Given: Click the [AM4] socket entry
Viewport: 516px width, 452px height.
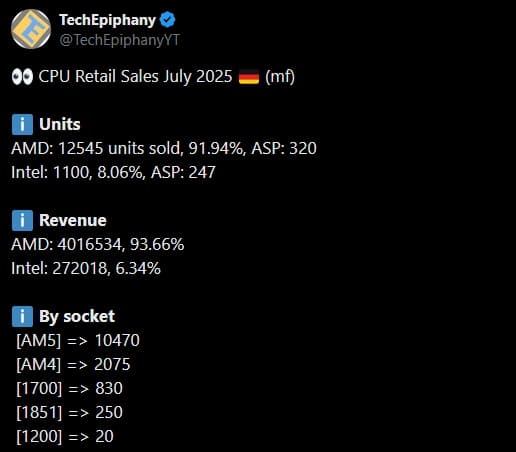Looking at the screenshot, I should pyautogui.click(x=73, y=365).
